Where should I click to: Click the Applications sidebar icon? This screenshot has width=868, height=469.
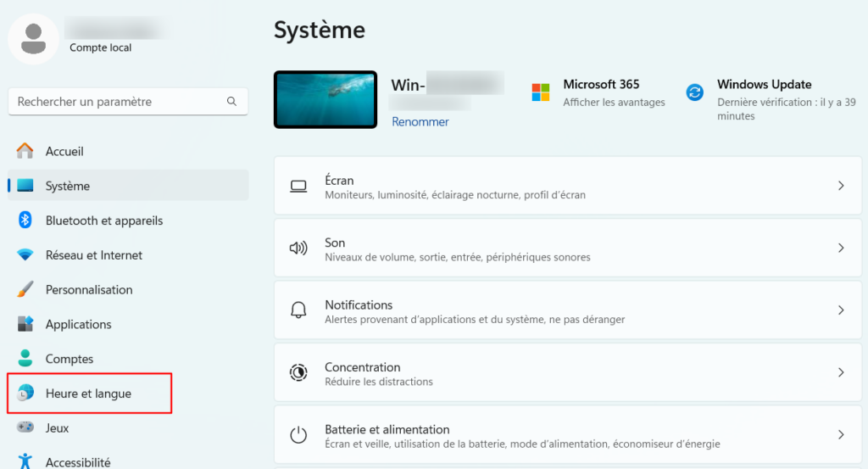click(x=25, y=324)
